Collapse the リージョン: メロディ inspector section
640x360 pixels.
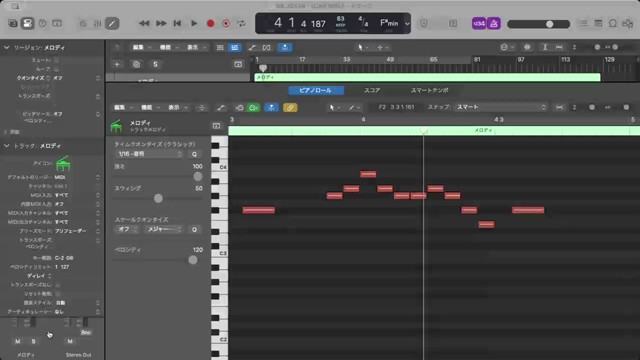[7, 48]
